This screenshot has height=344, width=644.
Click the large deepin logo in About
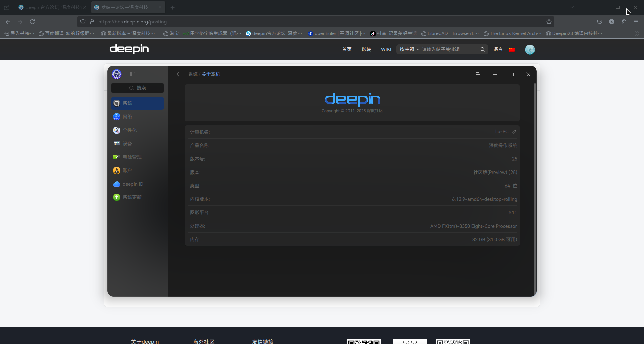(x=352, y=99)
